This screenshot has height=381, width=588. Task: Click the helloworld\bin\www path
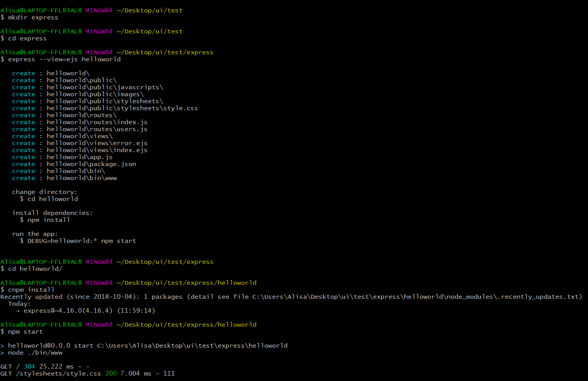(x=82, y=178)
